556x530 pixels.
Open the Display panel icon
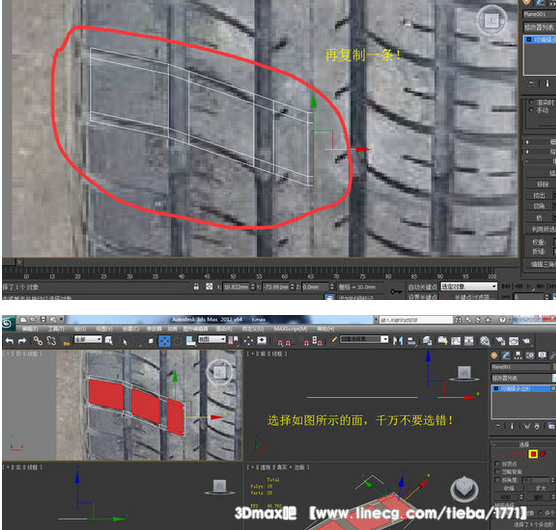coord(542,355)
